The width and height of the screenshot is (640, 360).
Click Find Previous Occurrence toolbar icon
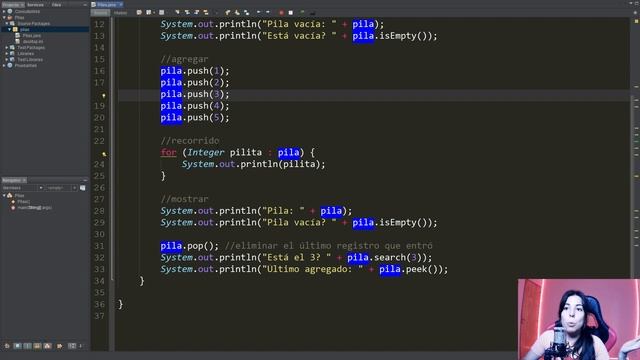187,12
